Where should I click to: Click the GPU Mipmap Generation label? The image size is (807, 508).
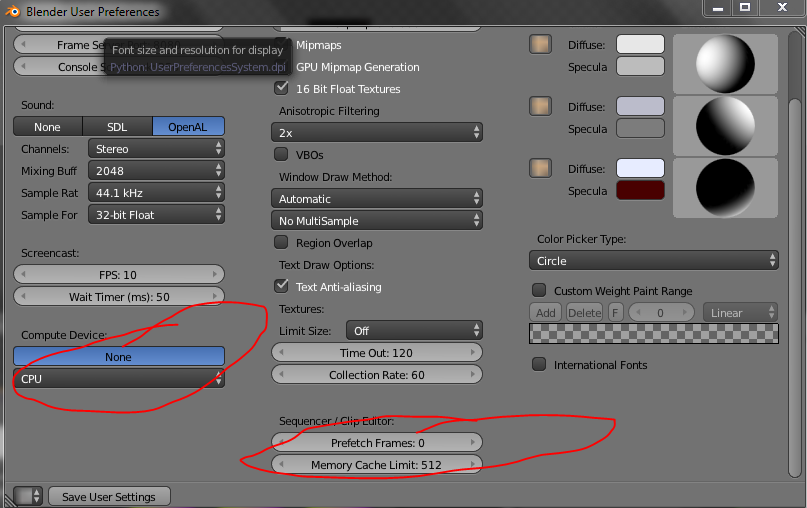click(x=358, y=67)
